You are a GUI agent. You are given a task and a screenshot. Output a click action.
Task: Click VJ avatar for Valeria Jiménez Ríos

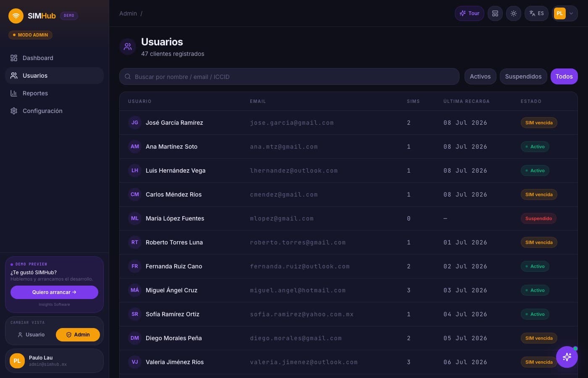pos(135,362)
